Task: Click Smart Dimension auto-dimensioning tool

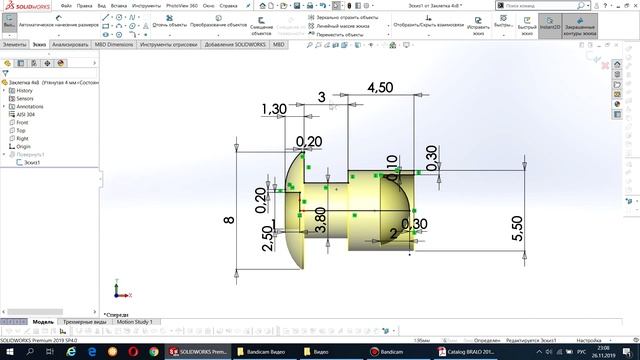Action: point(59,21)
